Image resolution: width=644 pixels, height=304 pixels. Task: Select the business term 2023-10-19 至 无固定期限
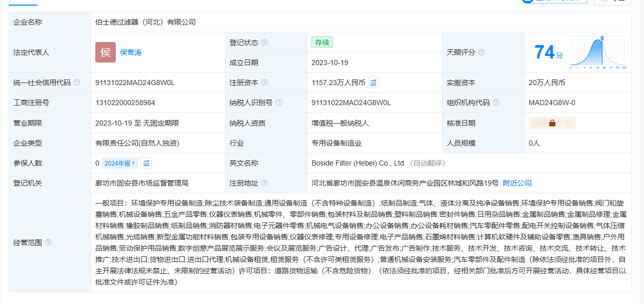pyautogui.click(x=137, y=123)
